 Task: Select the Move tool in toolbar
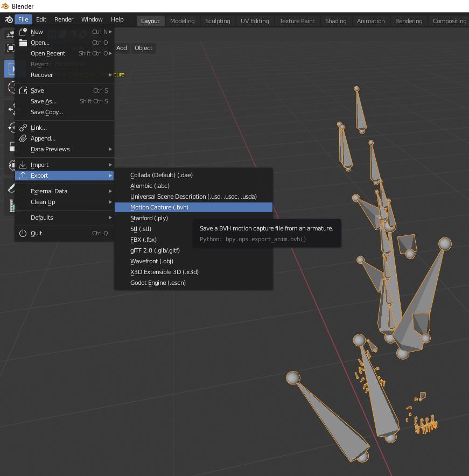coord(12,109)
